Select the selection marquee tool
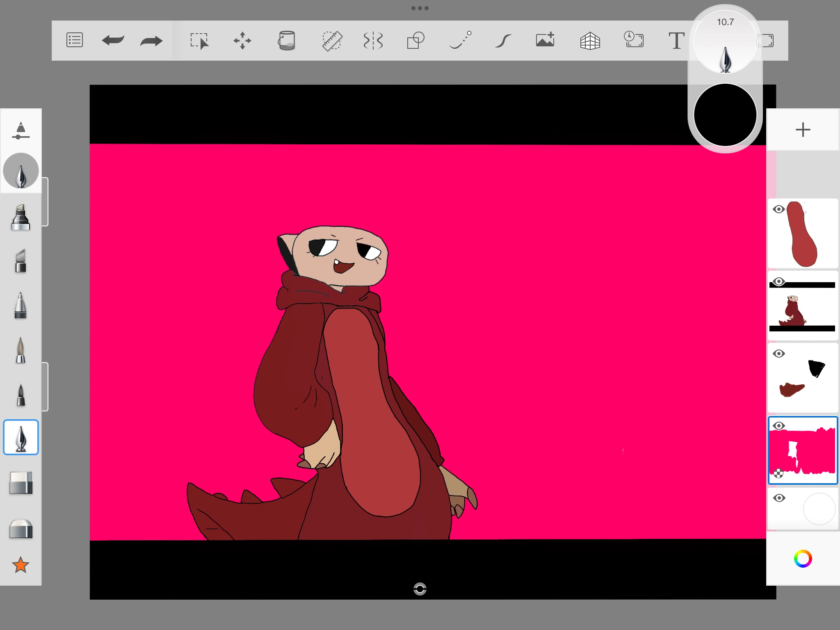The image size is (840, 630). [199, 41]
